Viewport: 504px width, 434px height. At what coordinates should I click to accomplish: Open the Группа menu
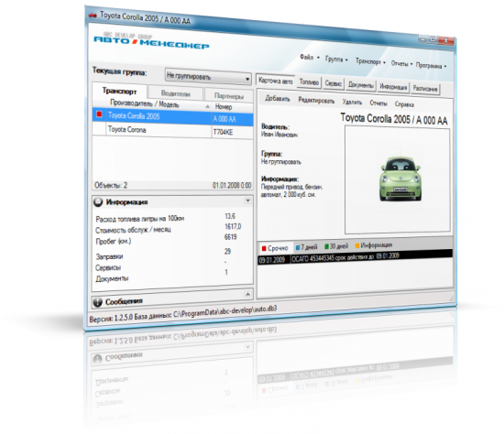(x=336, y=60)
